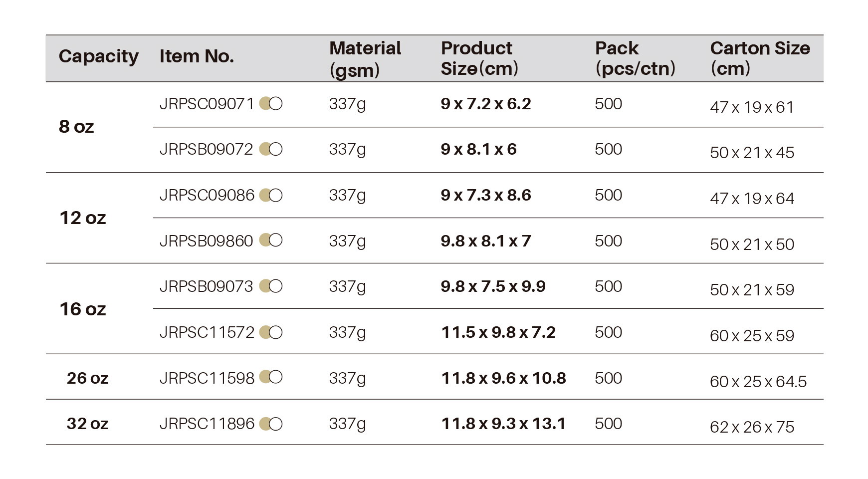Image resolution: width=868 pixels, height=479 pixels.
Task: Click the Product Size(cm) header
Action: [x=479, y=58]
